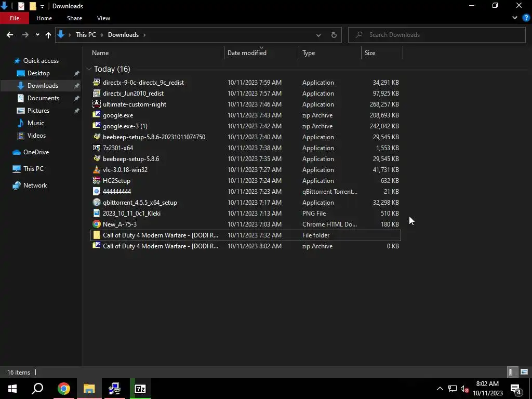The width and height of the screenshot is (532, 399).
Task: Go back with the Back arrow
Action: (10, 35)
